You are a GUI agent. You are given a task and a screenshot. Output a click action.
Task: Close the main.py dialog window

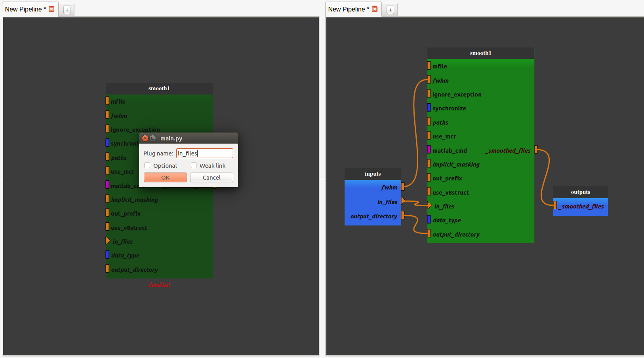coord(145,138)
